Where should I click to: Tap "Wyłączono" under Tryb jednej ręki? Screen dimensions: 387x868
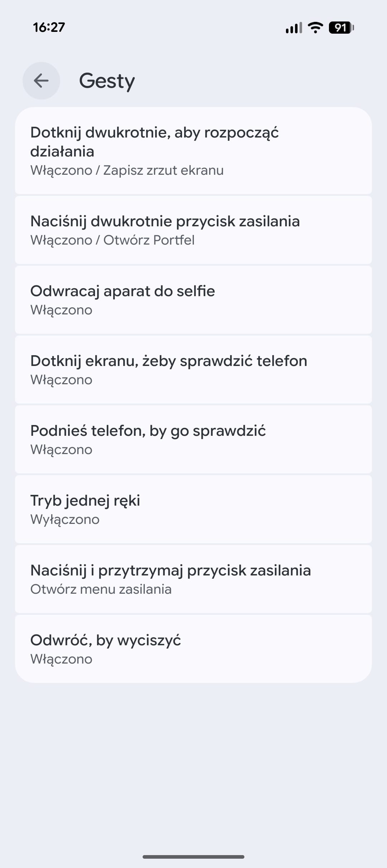65,520
